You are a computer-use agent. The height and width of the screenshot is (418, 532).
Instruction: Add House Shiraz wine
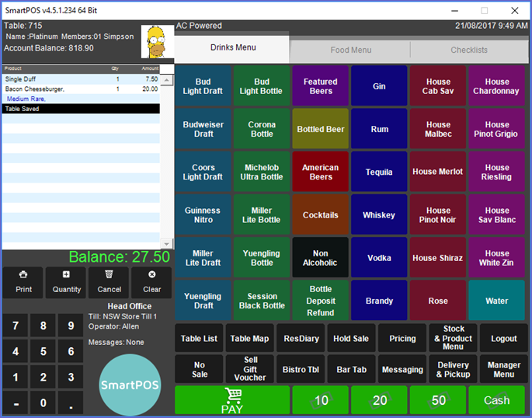tap(438, 257)
